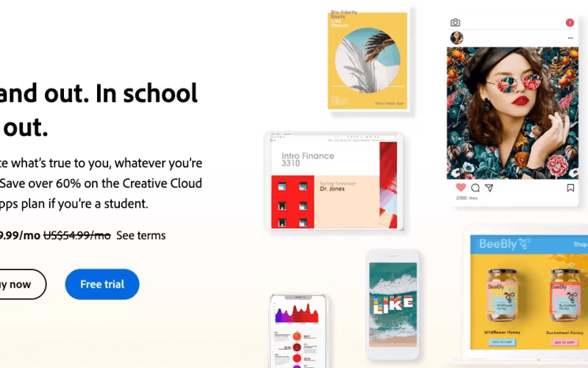Click the Intro Finance 3310 tablet slide
588x368 pixels.
click(334, 181)
